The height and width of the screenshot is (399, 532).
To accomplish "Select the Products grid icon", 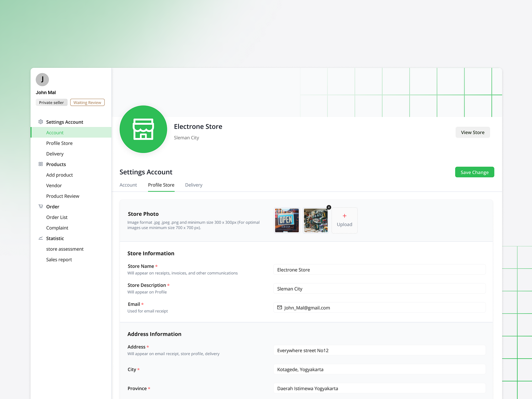I will coord(41,164).
